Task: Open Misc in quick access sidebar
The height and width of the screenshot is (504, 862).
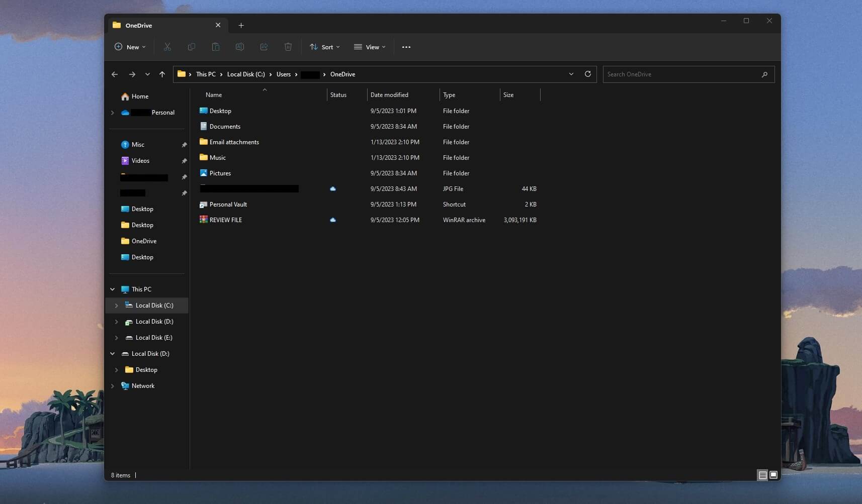Action: tap(138, 145)
